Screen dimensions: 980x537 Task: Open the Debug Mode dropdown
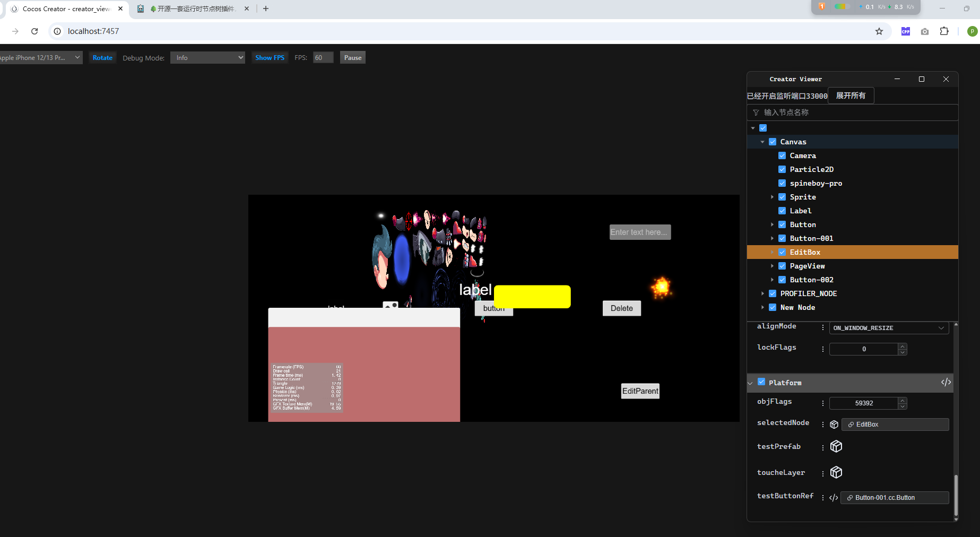click(207, 58)
